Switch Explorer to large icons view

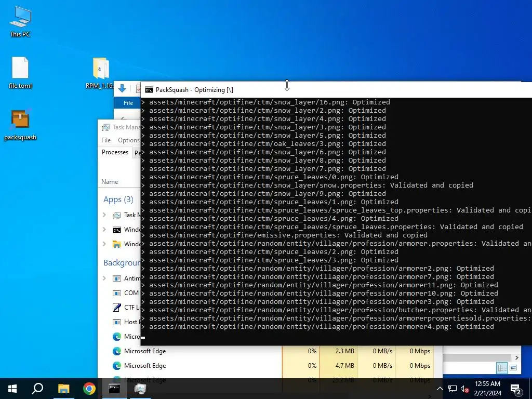(x=513, y=368)
